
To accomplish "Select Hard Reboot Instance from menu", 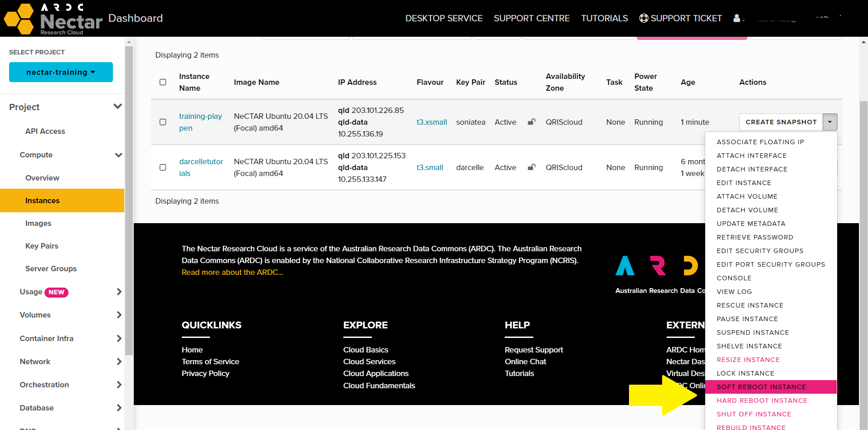I will point(771,401).
